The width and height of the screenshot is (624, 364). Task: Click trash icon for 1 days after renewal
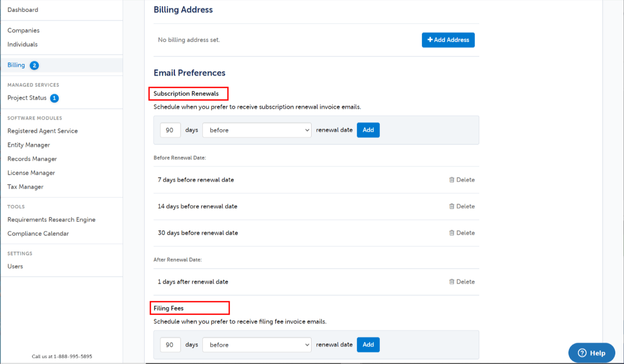(x=452, y=282)
